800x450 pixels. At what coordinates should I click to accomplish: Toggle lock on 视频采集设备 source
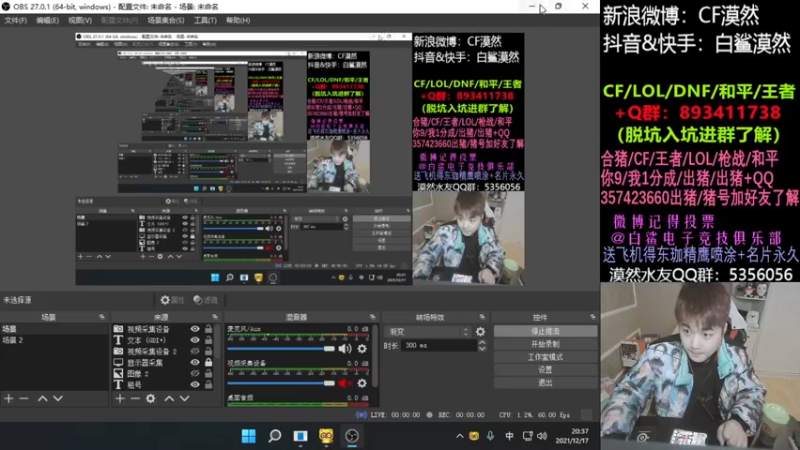pyautogui.click(x=209, y=329)
